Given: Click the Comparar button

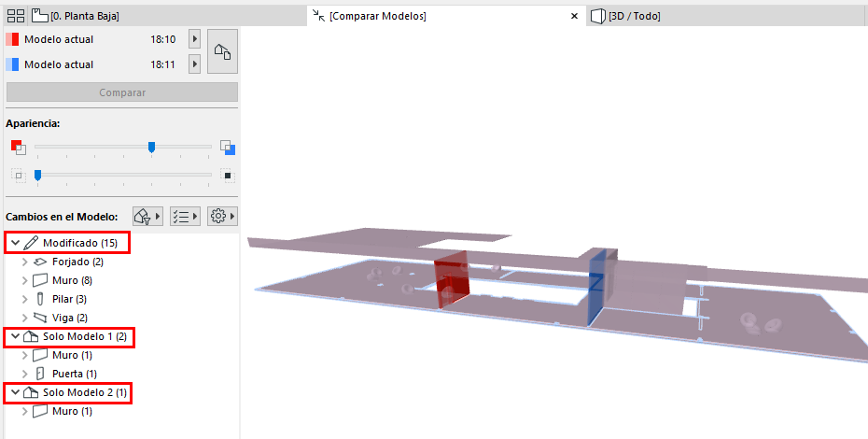Looking at the screenshot, I should tap(121, 92).
